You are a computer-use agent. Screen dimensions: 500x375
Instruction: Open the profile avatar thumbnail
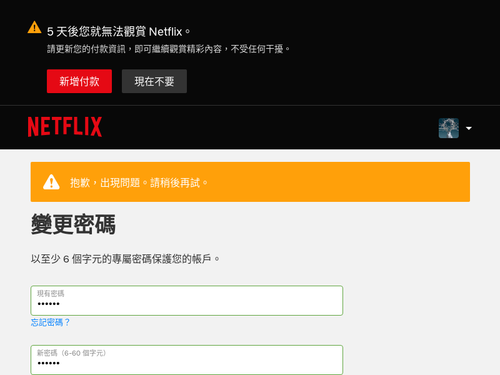click(x=449, y=128)
